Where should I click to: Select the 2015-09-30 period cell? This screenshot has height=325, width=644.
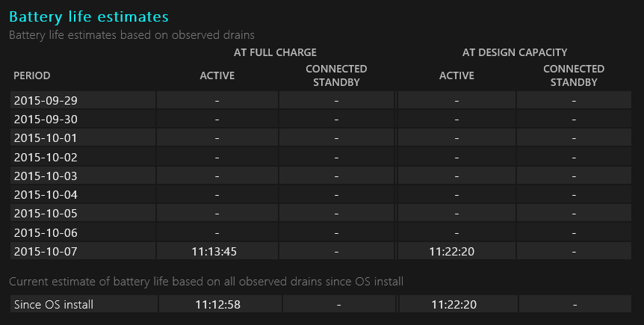point(46,119)
